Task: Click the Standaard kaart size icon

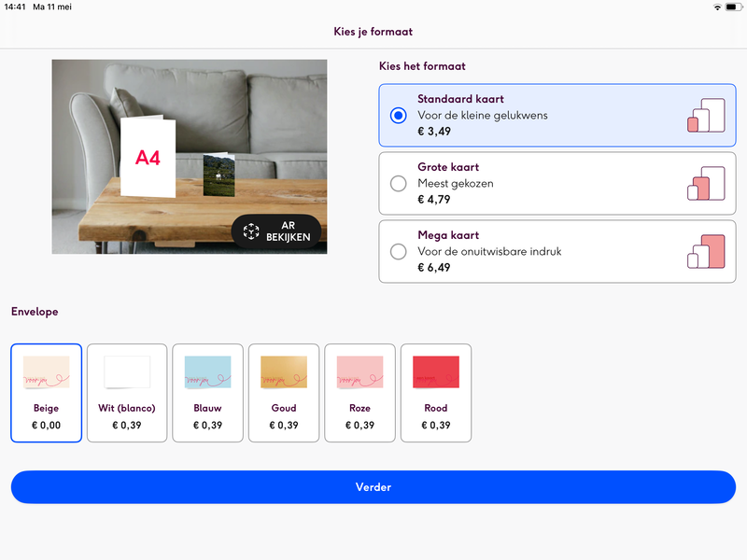Action: point(706,115)
